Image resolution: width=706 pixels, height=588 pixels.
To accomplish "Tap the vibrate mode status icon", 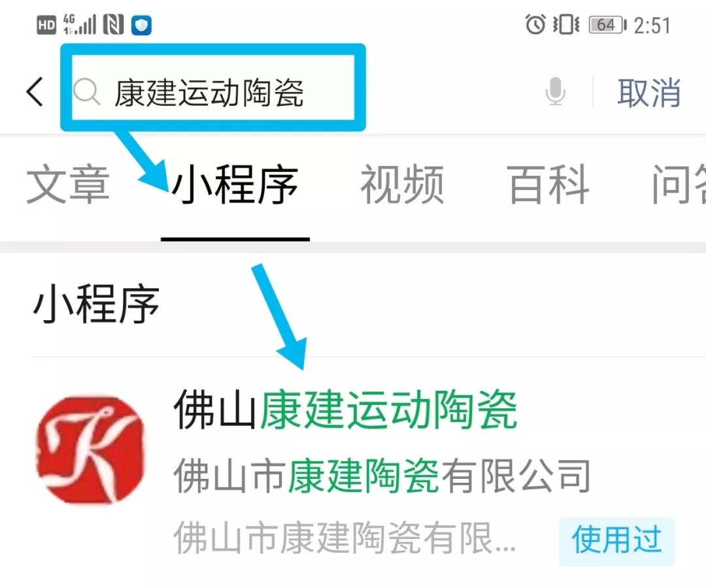I will [x=566, y=24].
